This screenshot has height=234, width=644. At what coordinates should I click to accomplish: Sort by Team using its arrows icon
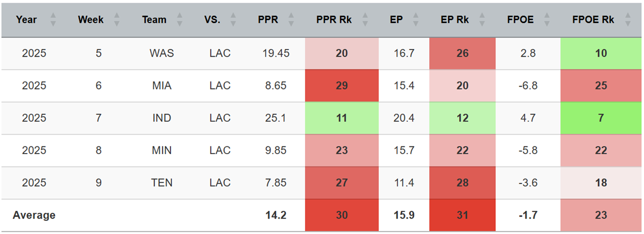pos(180,20)
